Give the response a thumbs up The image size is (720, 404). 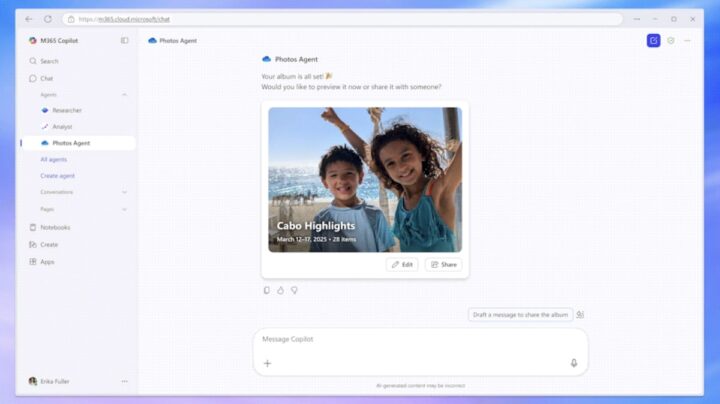pos(281,290)
